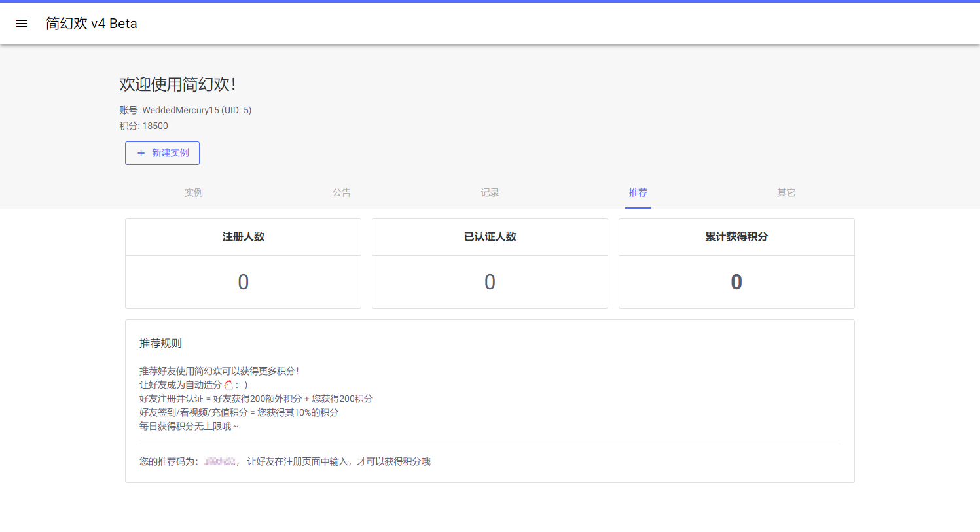
Task: Click the 积分: 18500 points text
Action: 143,126
